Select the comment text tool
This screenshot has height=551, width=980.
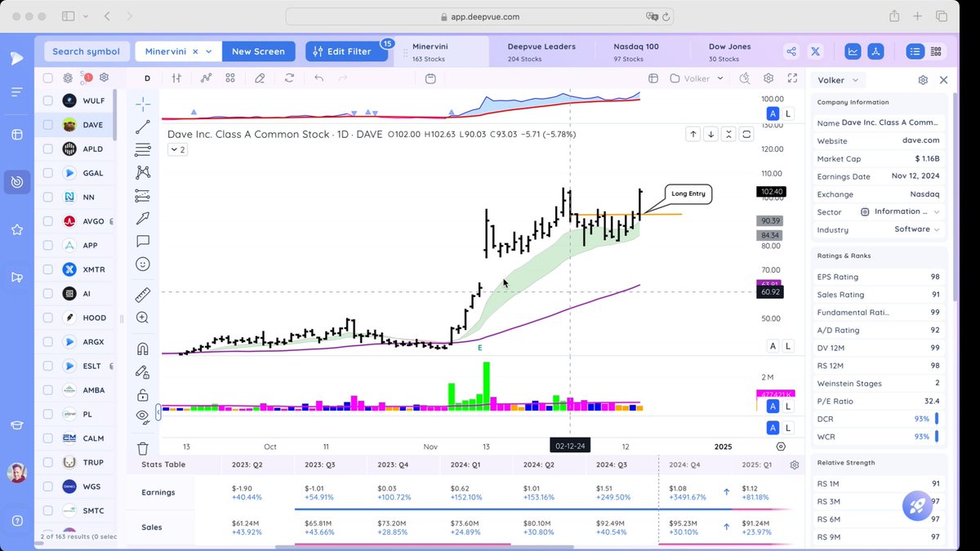[143, 241]
